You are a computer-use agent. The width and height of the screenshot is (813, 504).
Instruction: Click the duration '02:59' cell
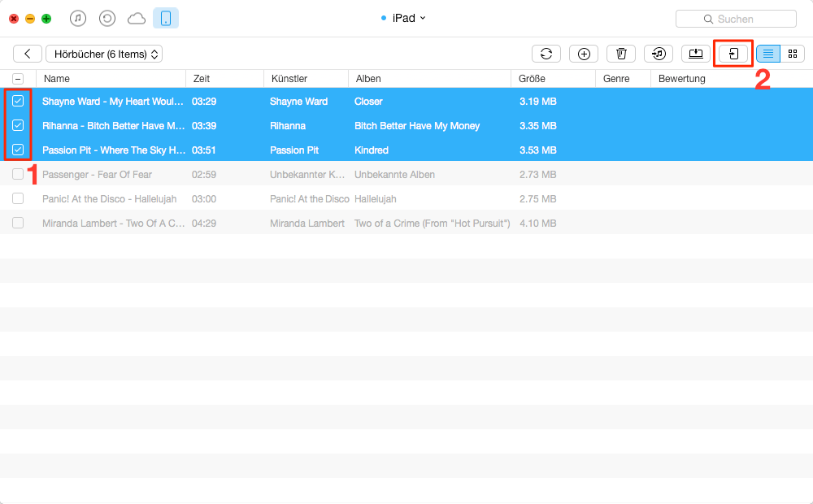[204, 175]
